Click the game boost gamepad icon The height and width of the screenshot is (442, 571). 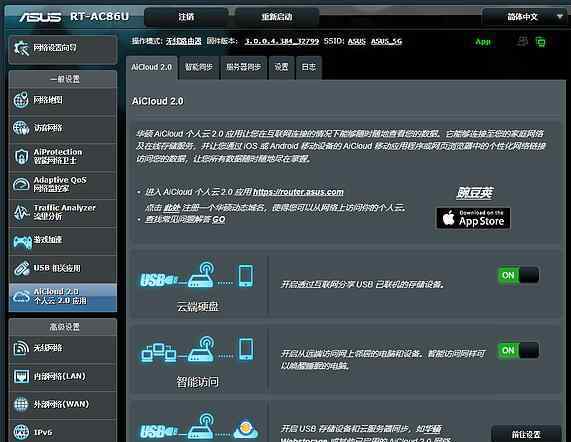[22, 241]
